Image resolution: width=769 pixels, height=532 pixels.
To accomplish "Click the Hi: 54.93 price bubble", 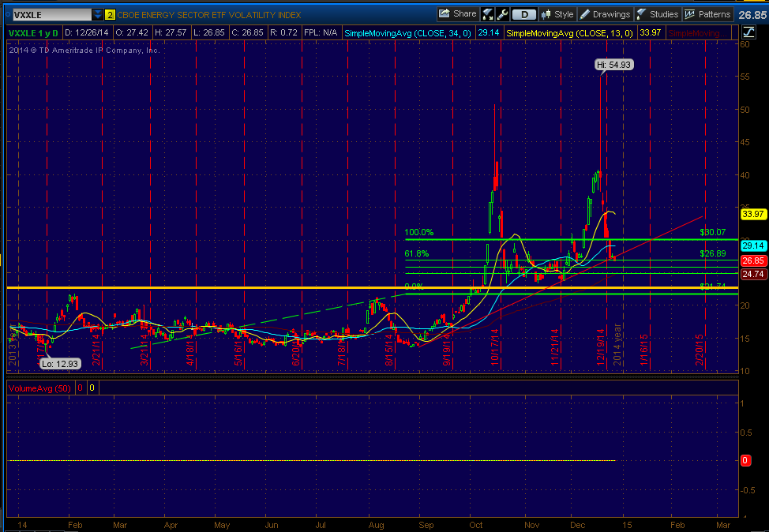I will coord(614,65).
